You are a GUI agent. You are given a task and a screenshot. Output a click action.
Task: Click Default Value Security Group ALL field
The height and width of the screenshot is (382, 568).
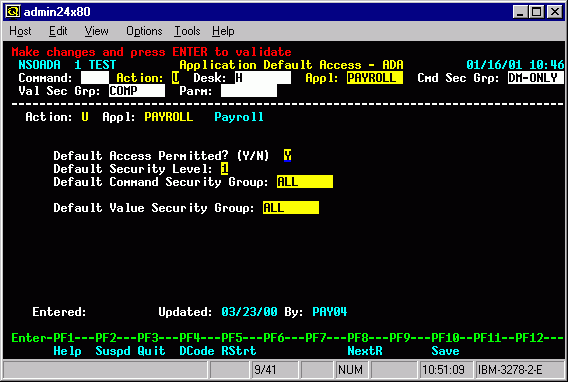(291, 208)
